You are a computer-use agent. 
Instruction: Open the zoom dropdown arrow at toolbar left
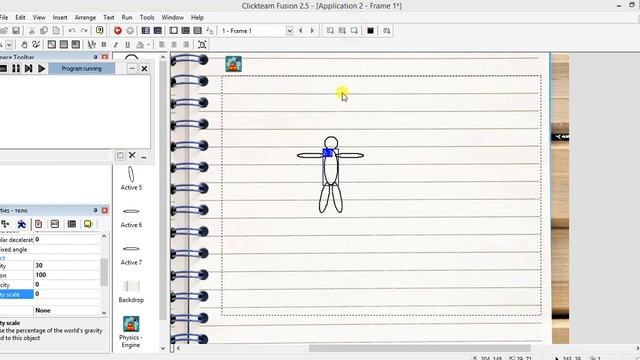(9, 44)
